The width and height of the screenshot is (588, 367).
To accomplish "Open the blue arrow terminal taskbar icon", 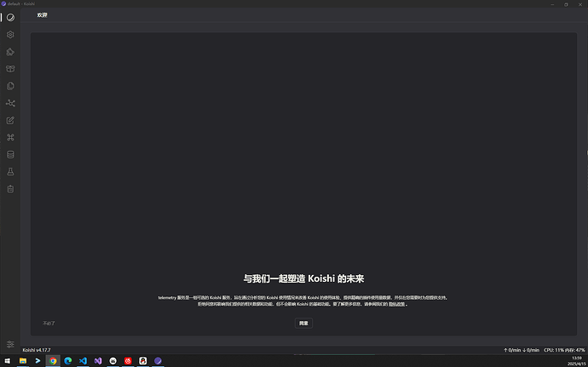I will (x=37, y=361).
